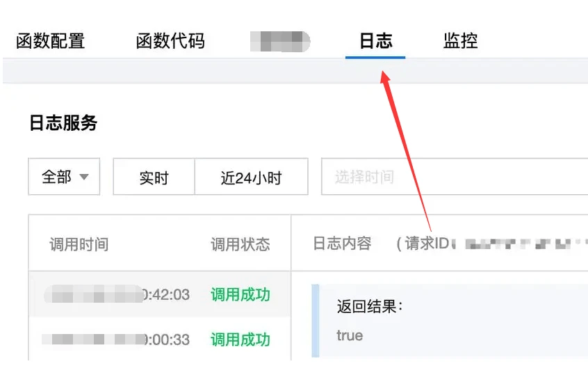Click the true return value
The height and width of the screenshot is (389, 588).
[x=350, y=335]
